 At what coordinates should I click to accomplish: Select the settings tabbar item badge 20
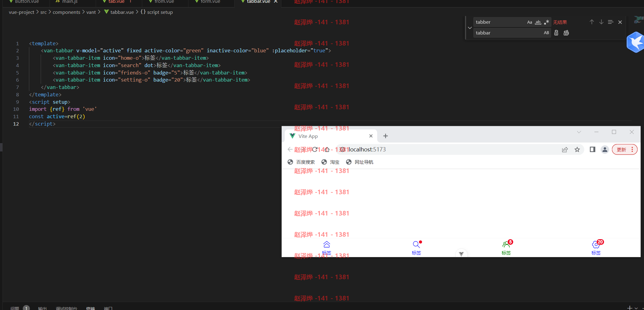click(596, 248)
